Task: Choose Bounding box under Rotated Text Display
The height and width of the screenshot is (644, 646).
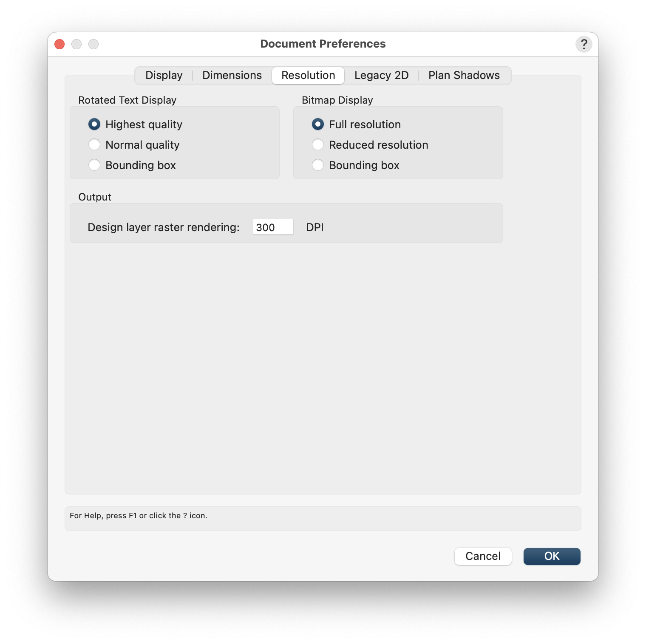Action: coord(94,165)
